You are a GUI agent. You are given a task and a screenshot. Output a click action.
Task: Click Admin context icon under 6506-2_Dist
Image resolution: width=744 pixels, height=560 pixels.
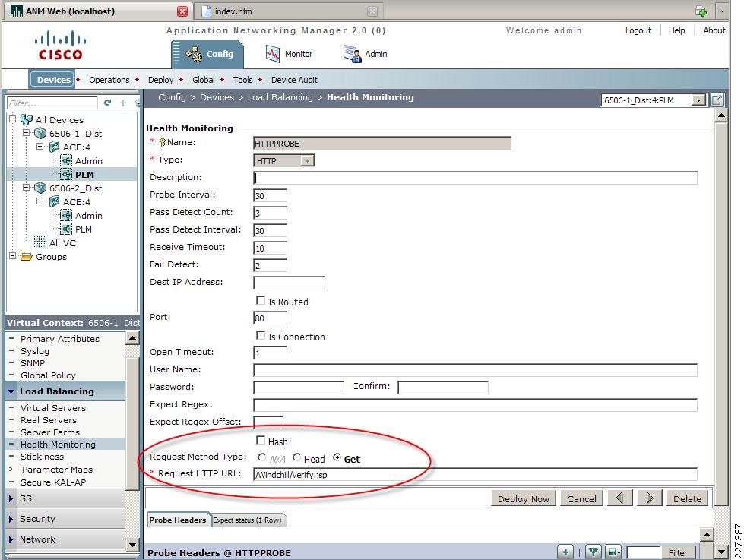pyautogui.click(x=66, y=216)
